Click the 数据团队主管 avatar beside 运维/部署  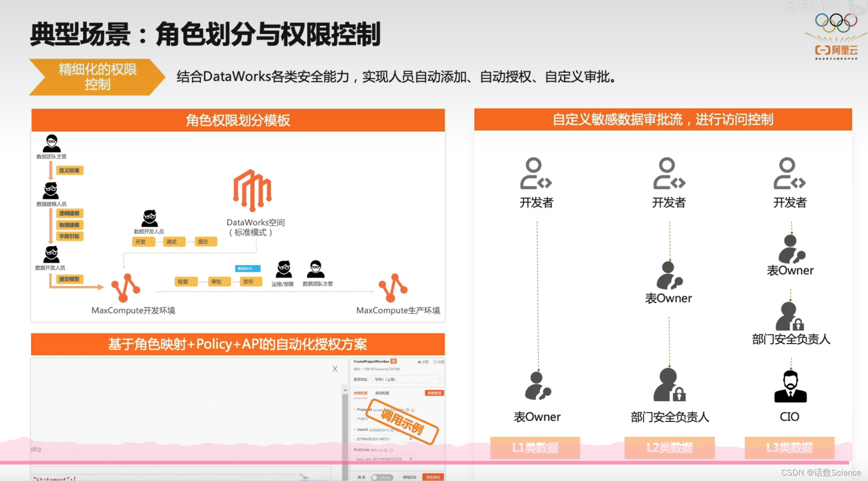pos(315,269)
